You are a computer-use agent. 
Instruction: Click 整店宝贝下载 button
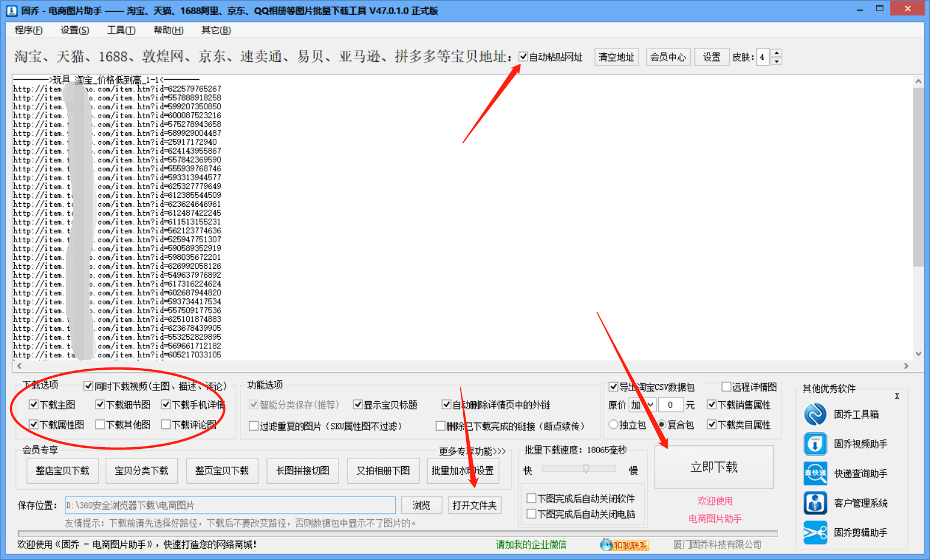click(62, 471)
